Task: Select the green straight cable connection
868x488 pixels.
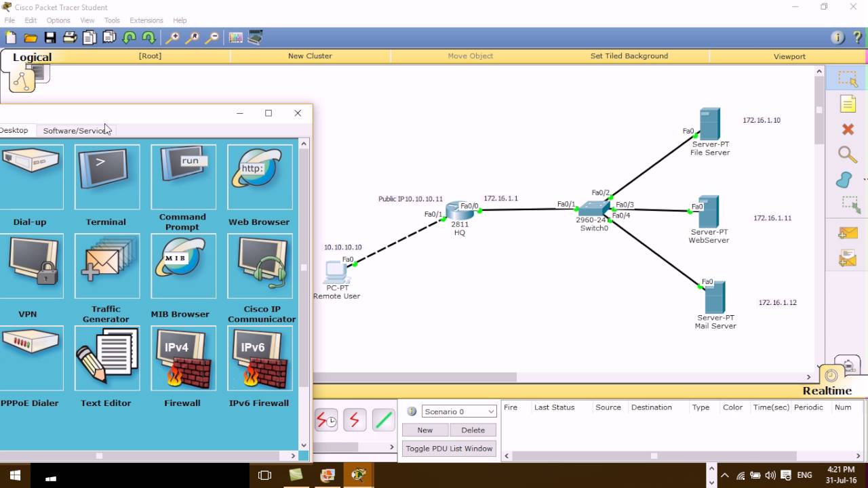Action: 383,421
